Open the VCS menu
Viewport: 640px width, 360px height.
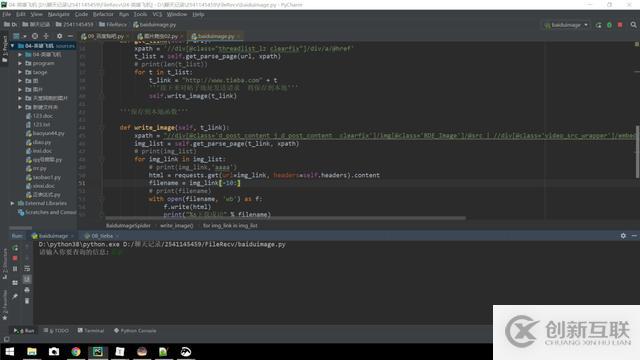tap(157, 14)
